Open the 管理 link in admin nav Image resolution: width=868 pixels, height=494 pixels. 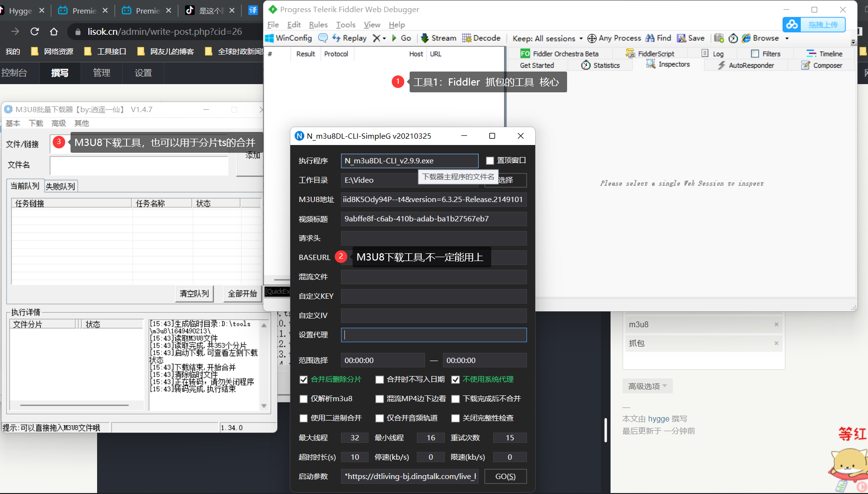point(101,73)
